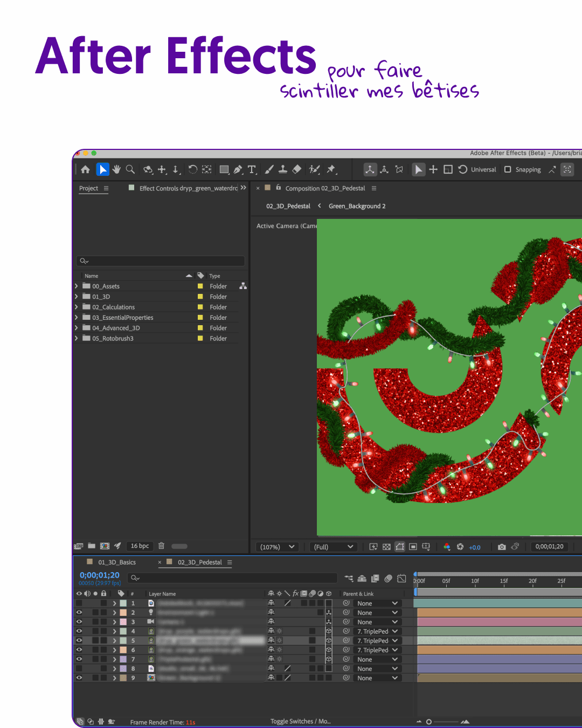
Task: Expand the 02_Calculations folder
Action: point(77,307)
